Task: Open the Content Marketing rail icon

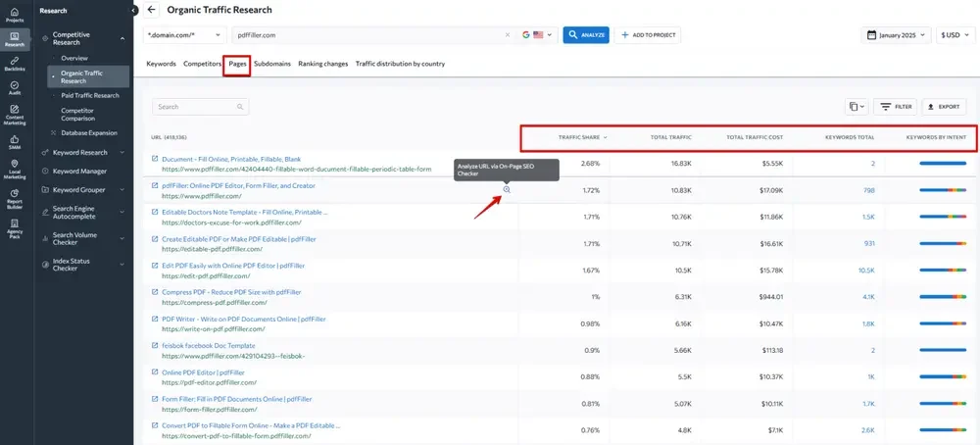Action: [x=15, y=115]
